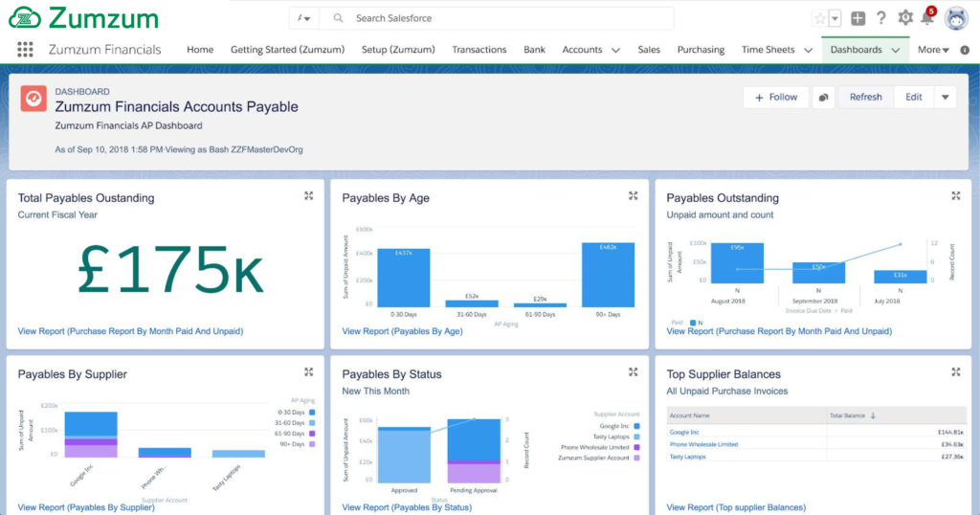Image resolution: width=980 pixels, height=515 pixels.
Task: Open the Sales tab
Action: click(x=649, y=50)
